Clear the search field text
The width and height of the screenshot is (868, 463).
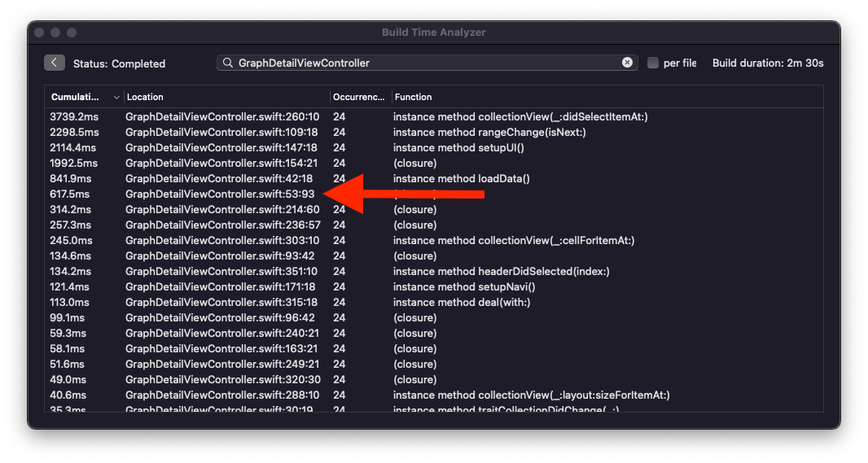click(x=627, y=63)
